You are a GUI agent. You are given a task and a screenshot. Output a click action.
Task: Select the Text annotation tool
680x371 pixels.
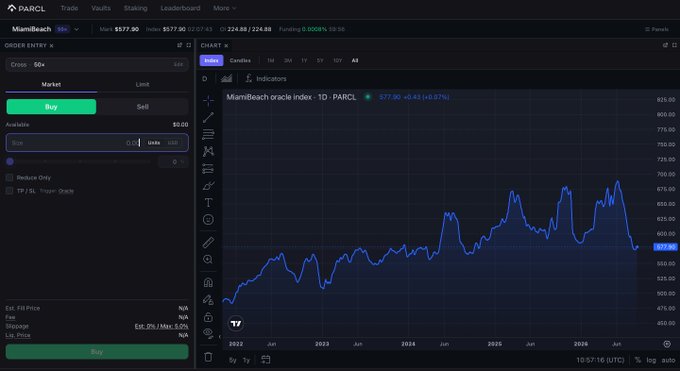(208, 203)
